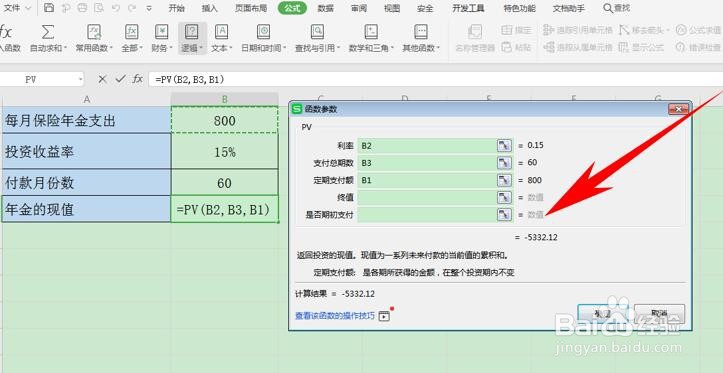Click the Print icon in quick access bar
This screenshot has width=723, height=373.
(x=82, y=8)
